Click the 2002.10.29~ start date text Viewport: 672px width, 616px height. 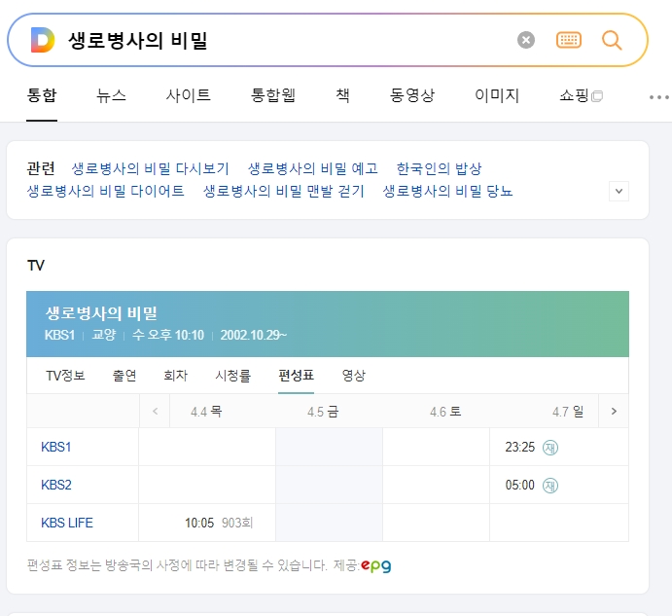(x=253, y=335)
